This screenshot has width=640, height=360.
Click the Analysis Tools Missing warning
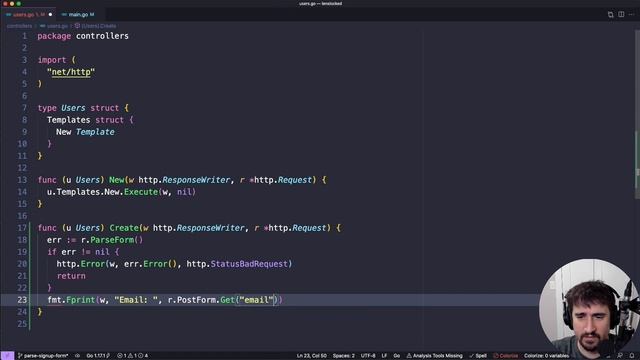point(434,356)
